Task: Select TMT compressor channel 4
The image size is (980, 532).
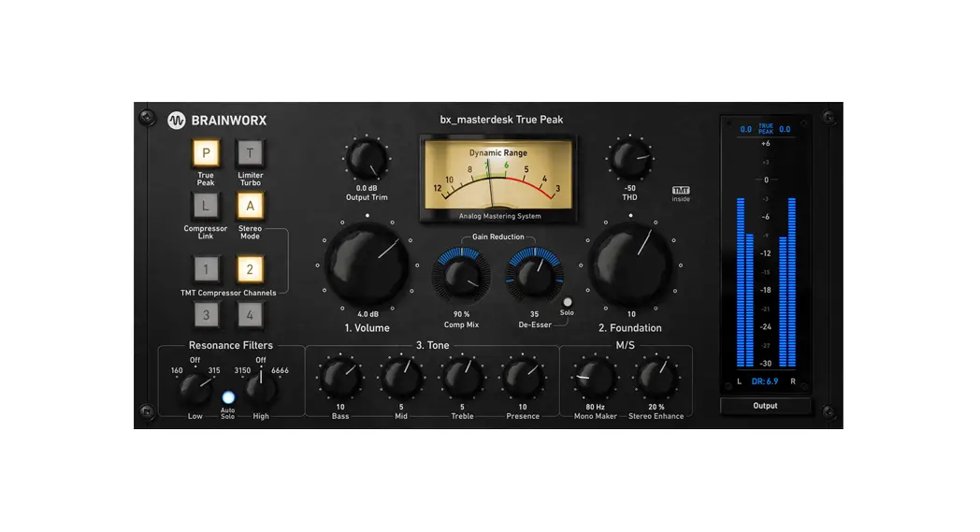Action: click(250, 315)
